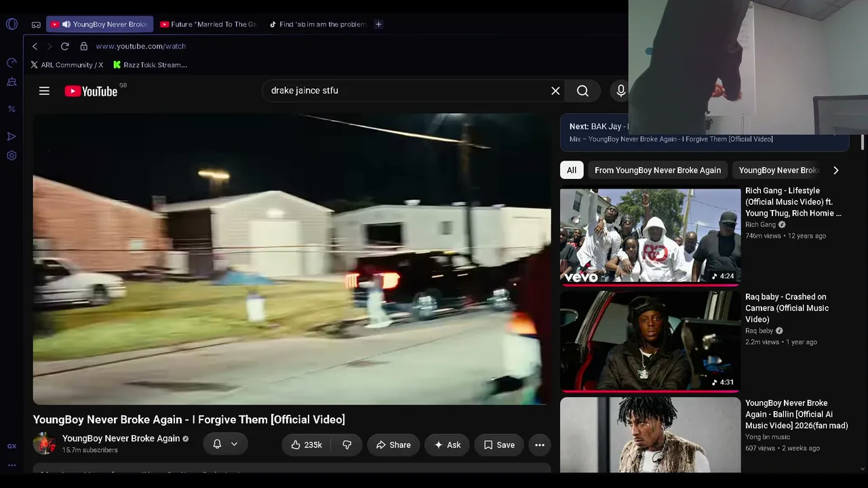Open YoungBoy Never Broke Again channel avatar
868x488 pixels.
coord(44,444)
